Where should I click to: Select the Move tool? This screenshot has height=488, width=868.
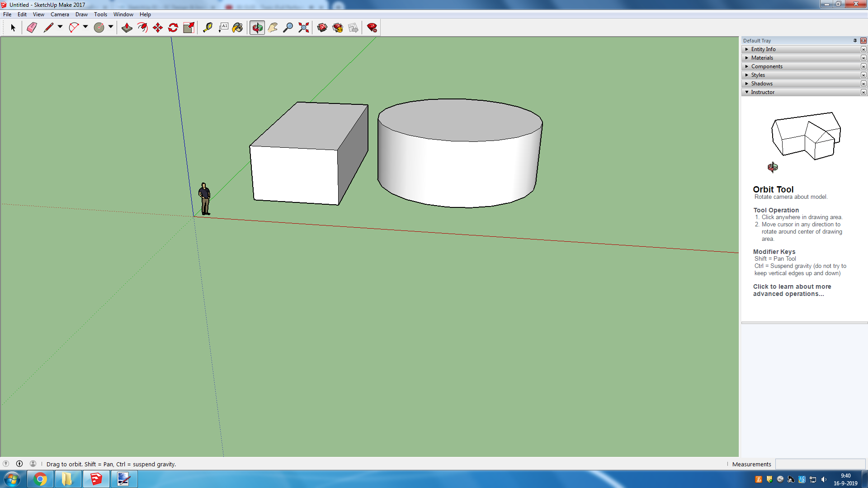[158, 28]
